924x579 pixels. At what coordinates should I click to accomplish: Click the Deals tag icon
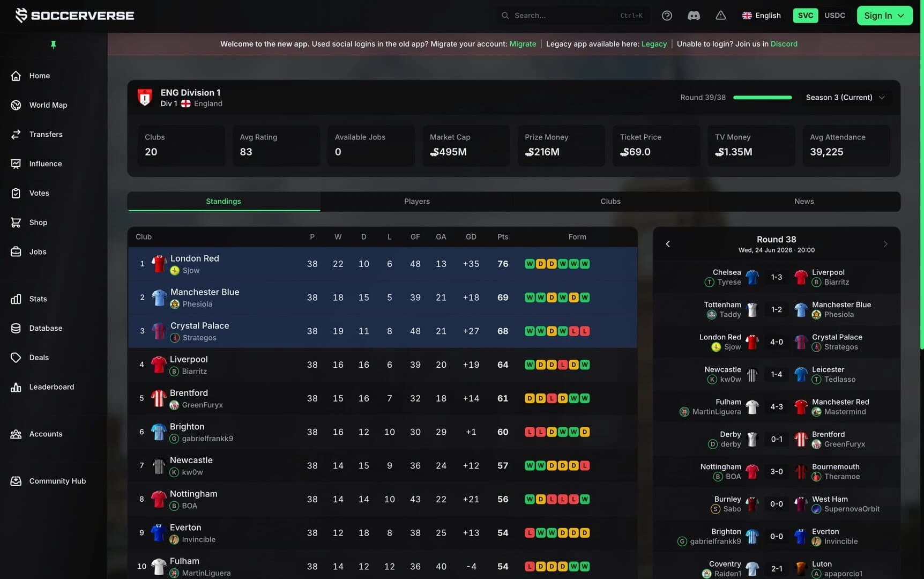pos(16,358)
